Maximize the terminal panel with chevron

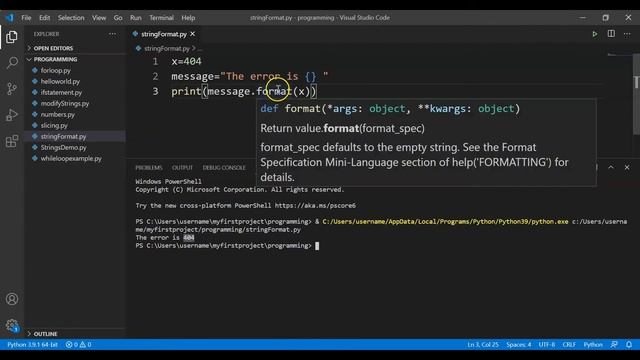coord(611,167)
